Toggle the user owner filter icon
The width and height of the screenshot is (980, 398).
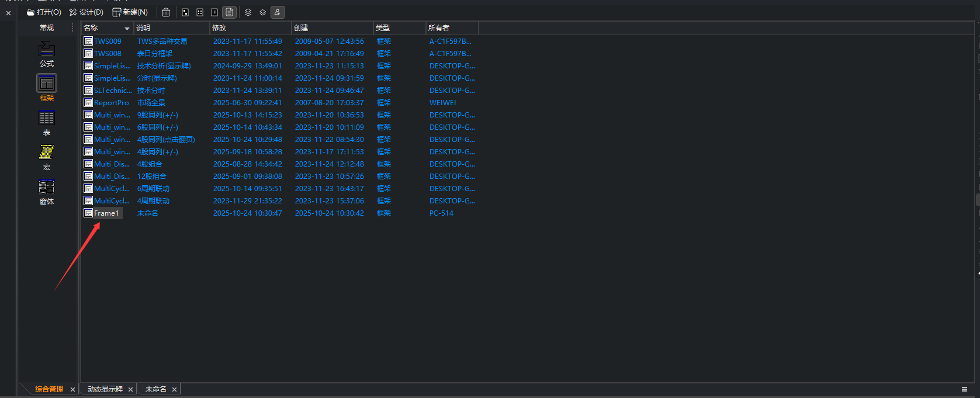point(278,12)
